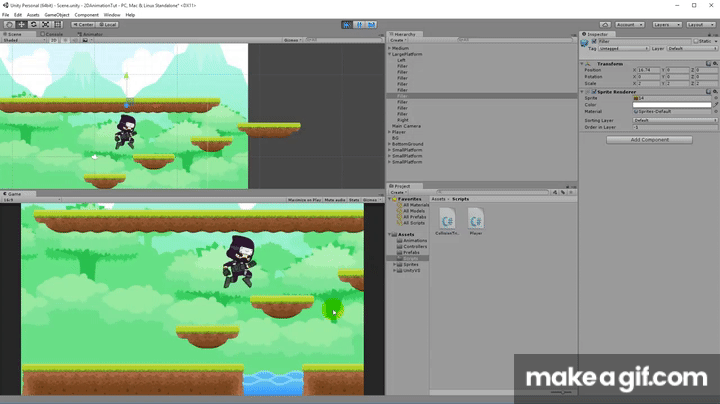
Task: Click the Transform component gear icon
Action: coord(712,64)
